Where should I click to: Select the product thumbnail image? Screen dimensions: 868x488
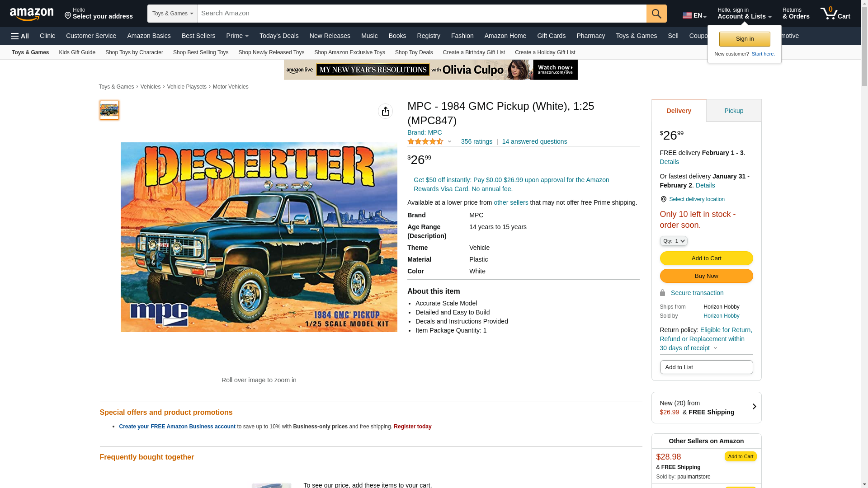coord(109,110)
